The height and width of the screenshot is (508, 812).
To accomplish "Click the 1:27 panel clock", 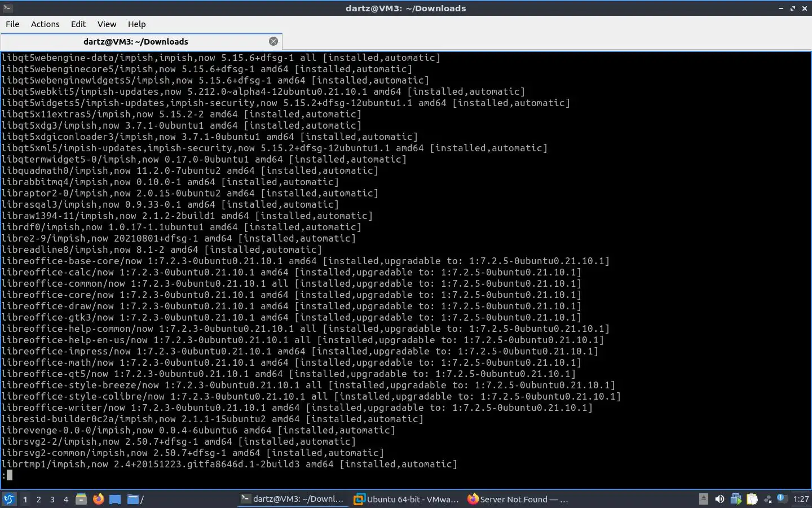I will tap(801, 499).
